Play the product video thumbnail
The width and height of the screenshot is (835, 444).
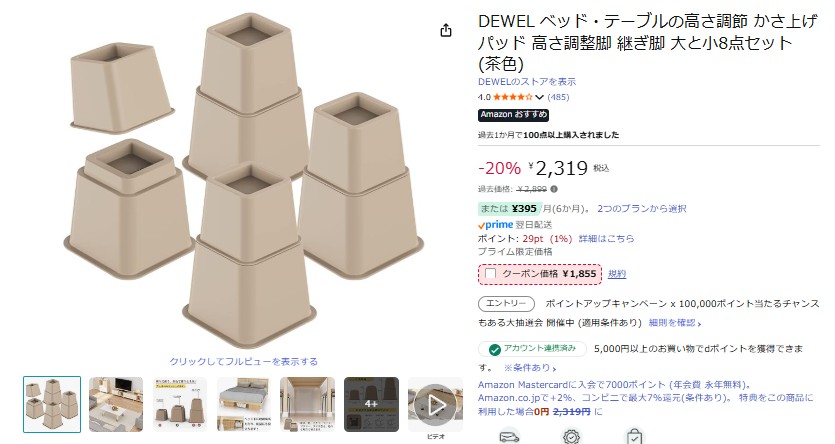pos(436,405)
